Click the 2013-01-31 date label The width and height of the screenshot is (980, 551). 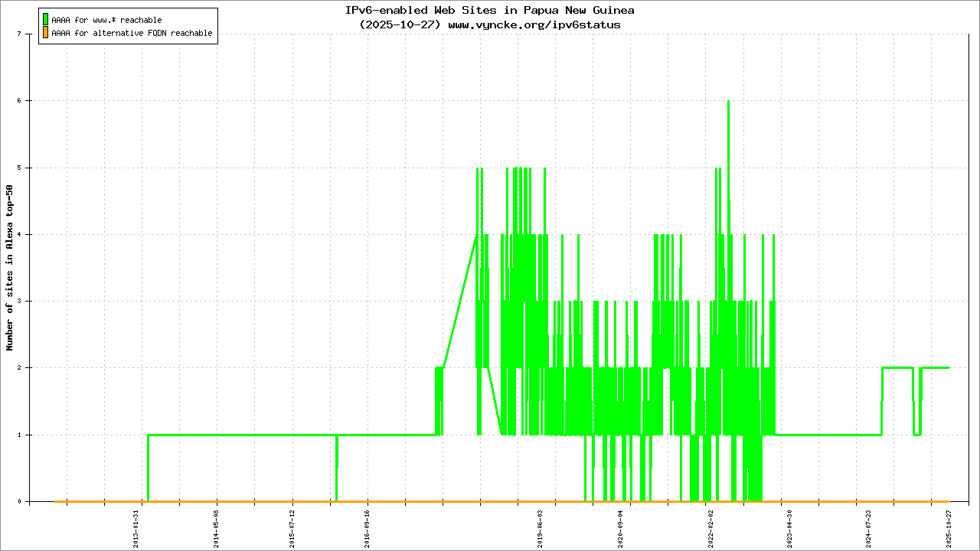[x=137, y=525]
